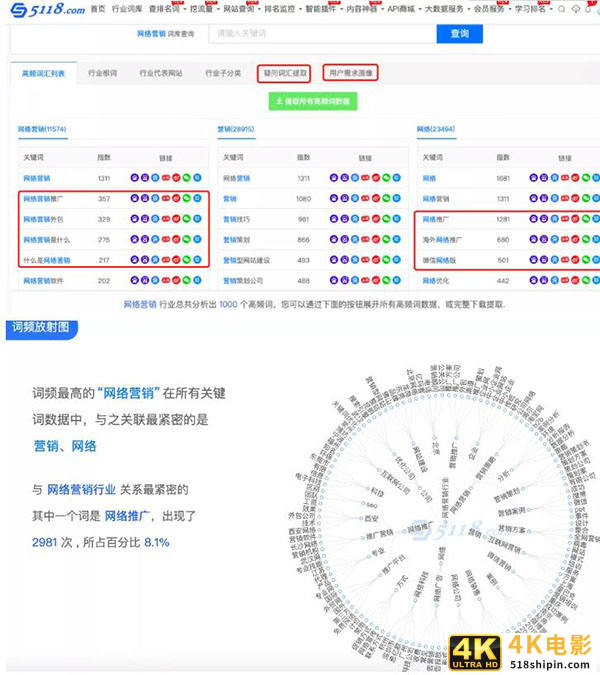This screenshot has width=600, height=675.
Task: Expand the 智能插件 nav dropdown
Action: click(323, 9)
